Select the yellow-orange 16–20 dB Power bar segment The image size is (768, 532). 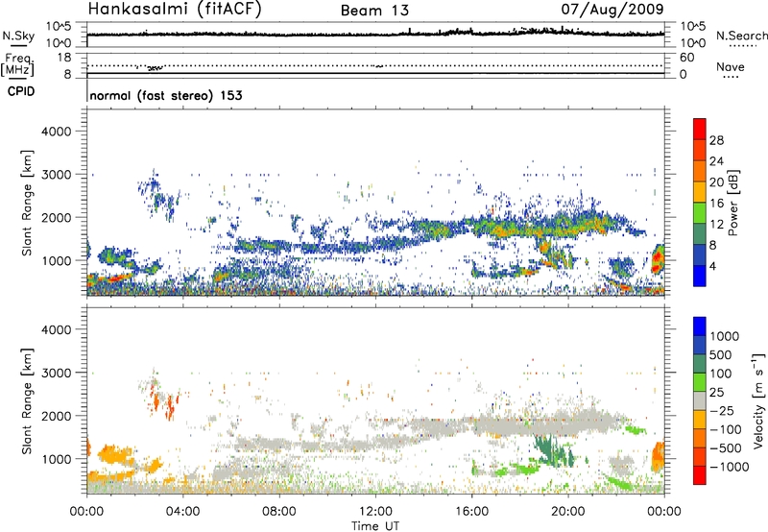pos(700,192)
